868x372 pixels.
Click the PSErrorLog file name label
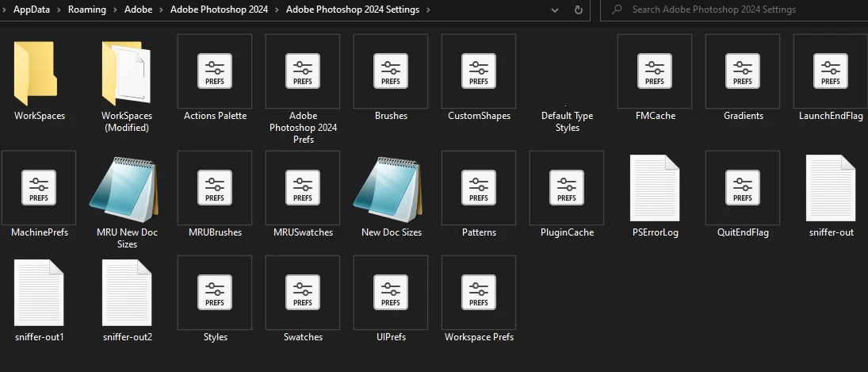(655, 232)
